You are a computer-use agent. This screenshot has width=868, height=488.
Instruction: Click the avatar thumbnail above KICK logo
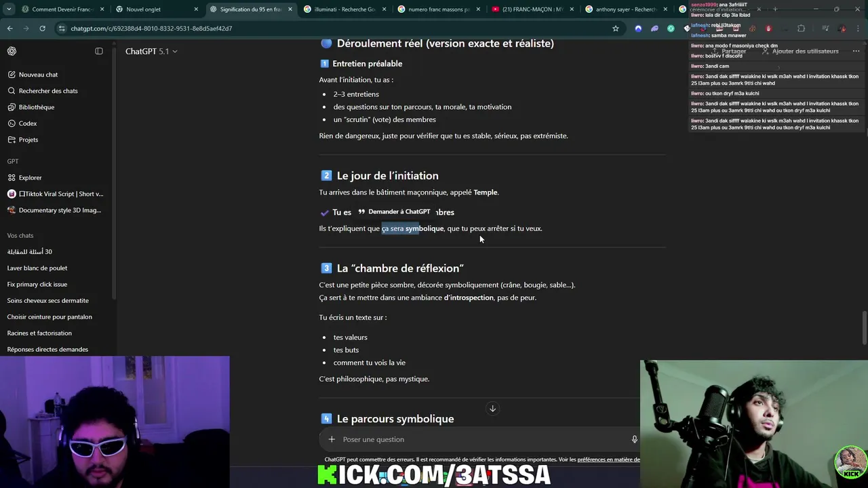(850, 462)
